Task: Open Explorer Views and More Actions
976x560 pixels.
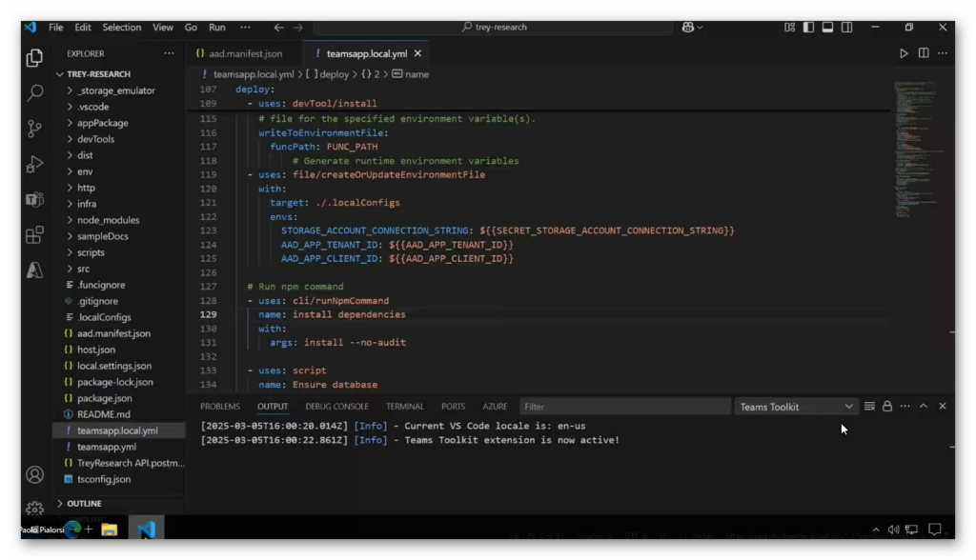Action: click(169, 53)
